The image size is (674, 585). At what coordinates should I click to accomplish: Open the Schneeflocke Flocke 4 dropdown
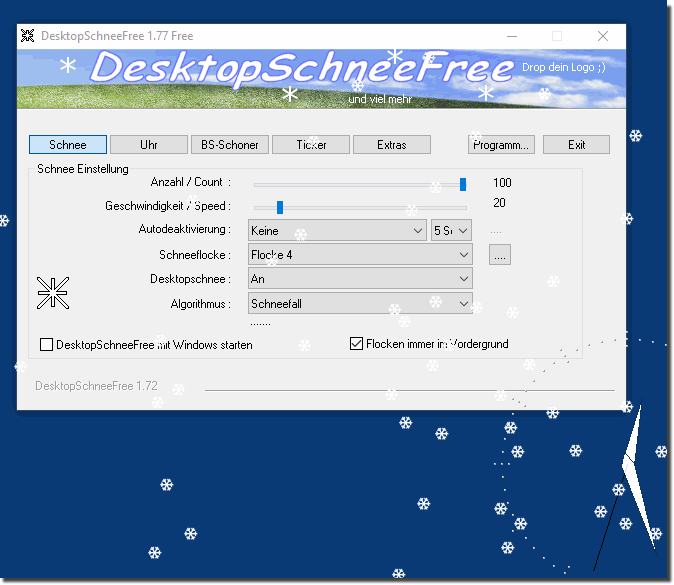tap(360, 255)
